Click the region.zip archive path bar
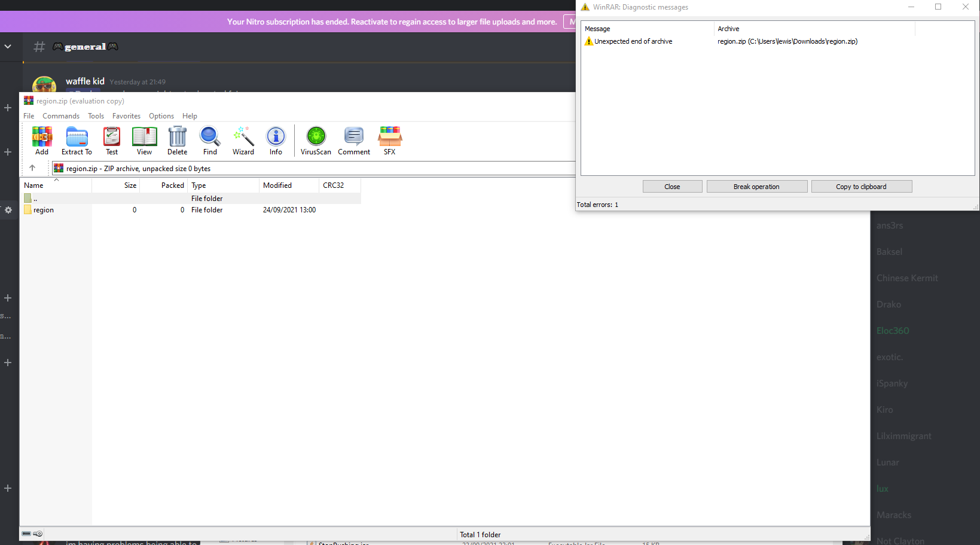The width and height of the screenshot is (980, 545). coord(313,169)
